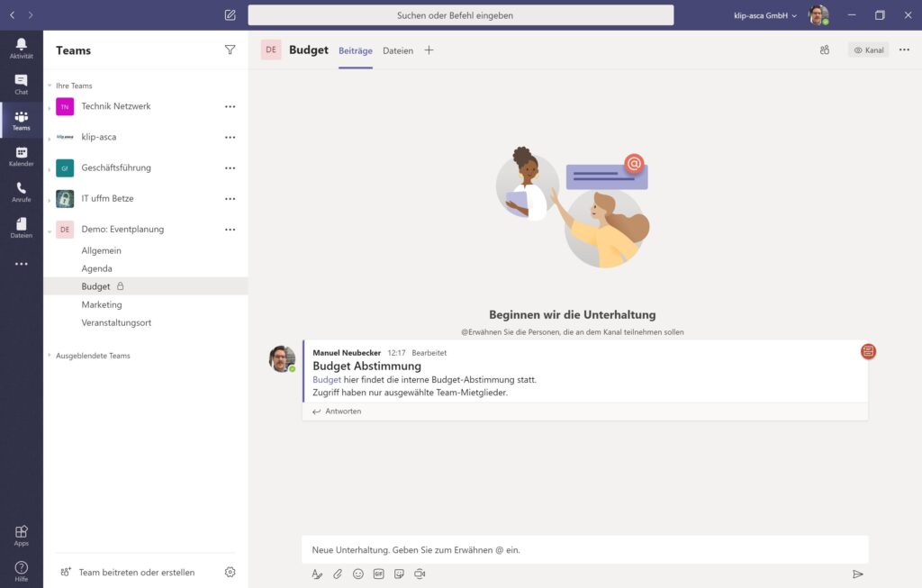The width and height of the screenshot is (922, 588).
Task: Open the format text tool
Action: (x=317, y=574)
